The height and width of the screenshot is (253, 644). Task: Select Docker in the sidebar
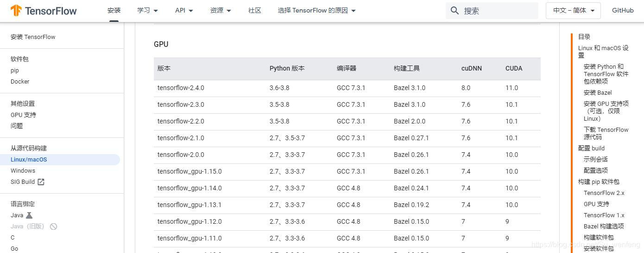click(20, 82)
